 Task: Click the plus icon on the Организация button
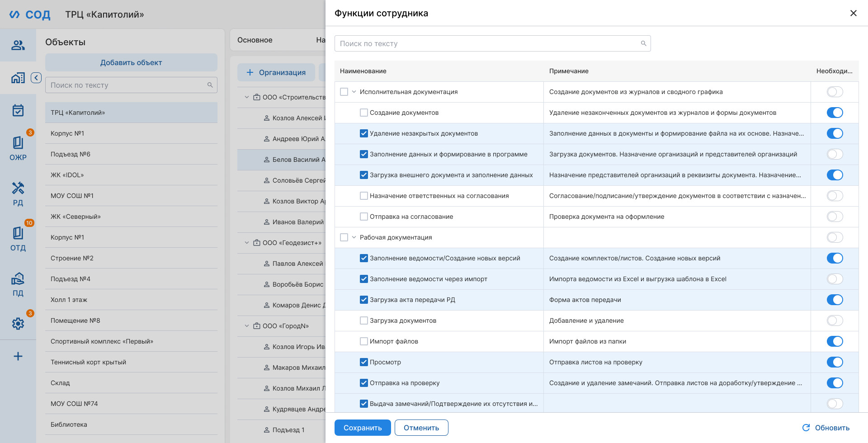[250, 72]
